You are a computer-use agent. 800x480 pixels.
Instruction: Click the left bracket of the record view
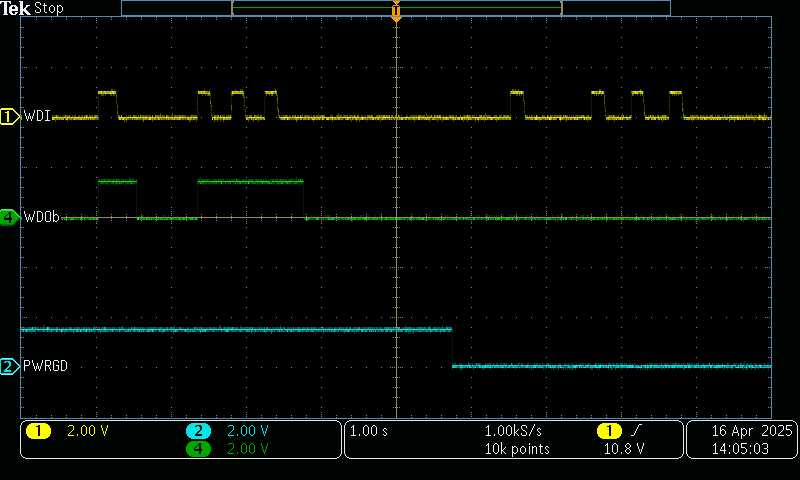click(233, 8)
